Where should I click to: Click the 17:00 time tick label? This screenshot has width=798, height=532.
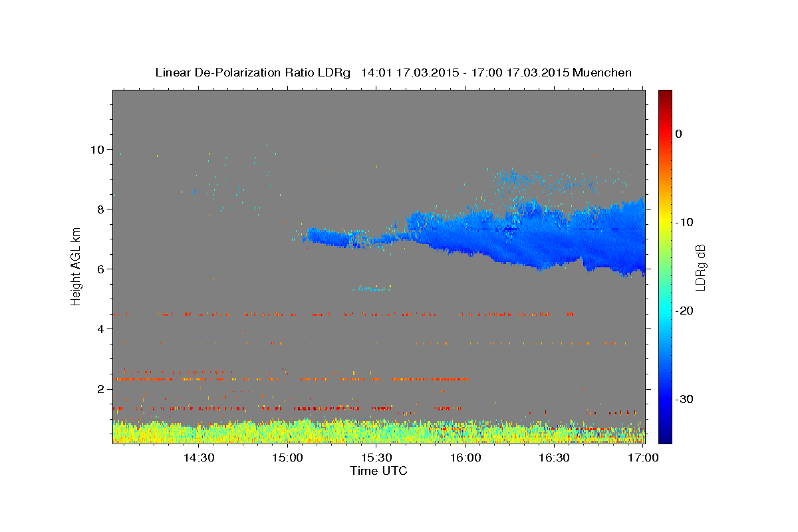coord(642,458)
